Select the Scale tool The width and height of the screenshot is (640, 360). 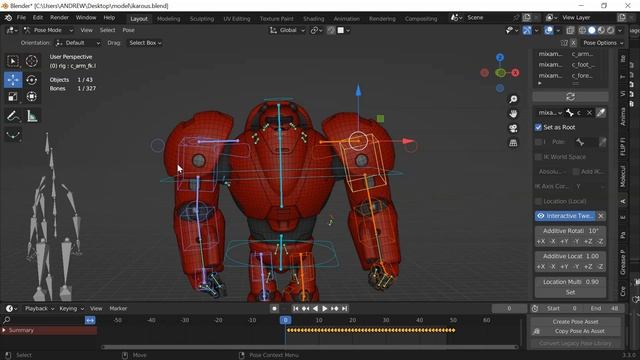click(13, 97)
